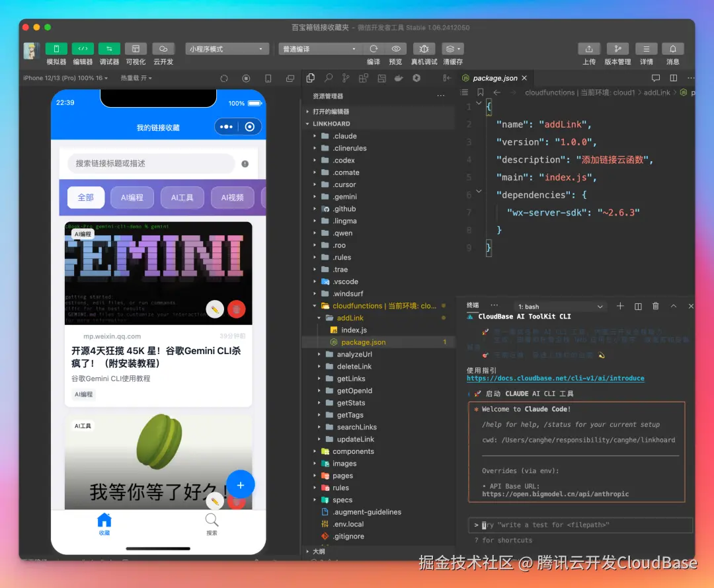714x588 pixels.
Task: Click the comment icon in the editor header
Action: [x=656, y=78]
